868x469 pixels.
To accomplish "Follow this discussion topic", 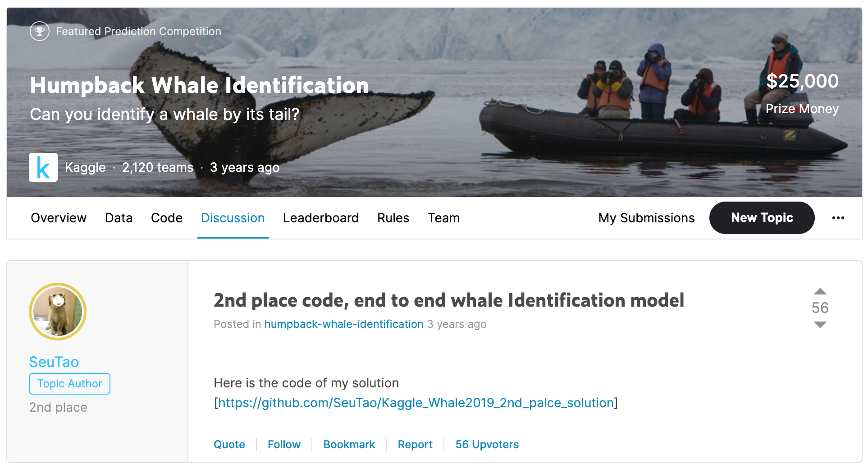I will pyautogui.click(x=284, y=445).
